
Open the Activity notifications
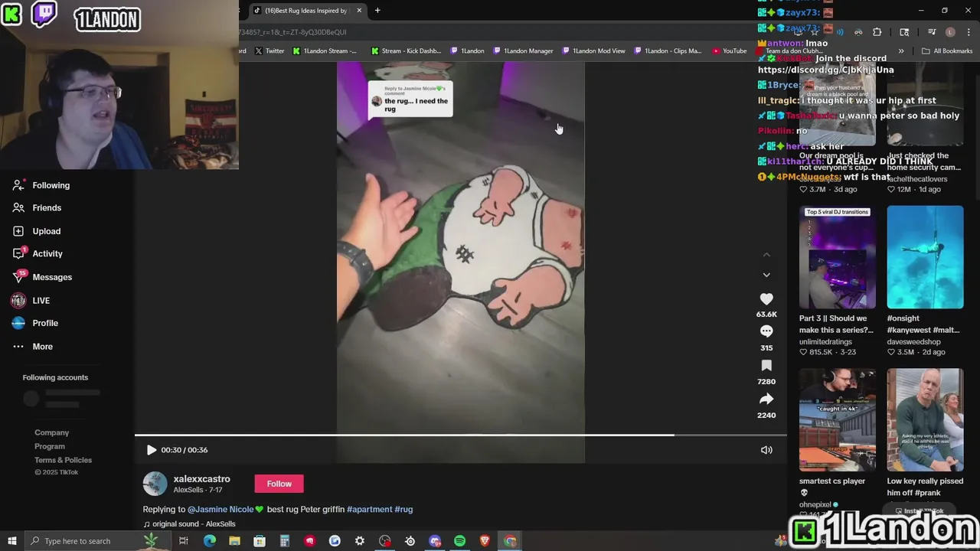coord(38,254)
